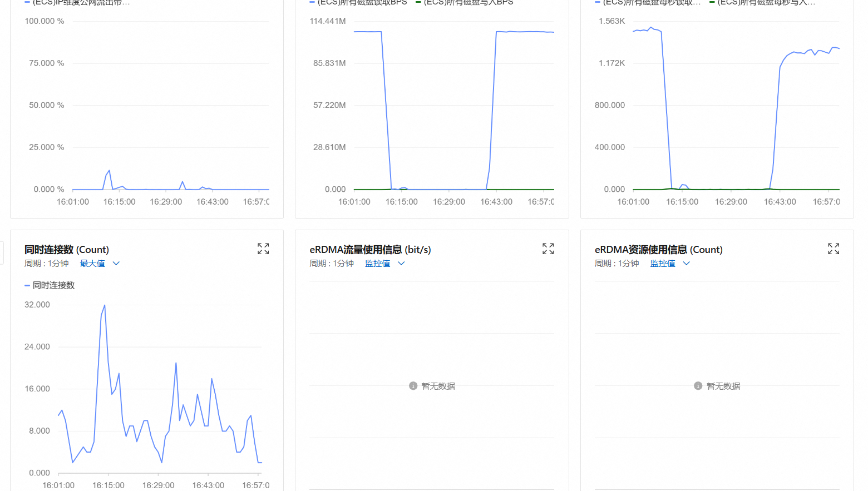This screenshot has height=491, width=868.
Task: Click the 32.000 axis label
Action: click(x=37, y=305)
